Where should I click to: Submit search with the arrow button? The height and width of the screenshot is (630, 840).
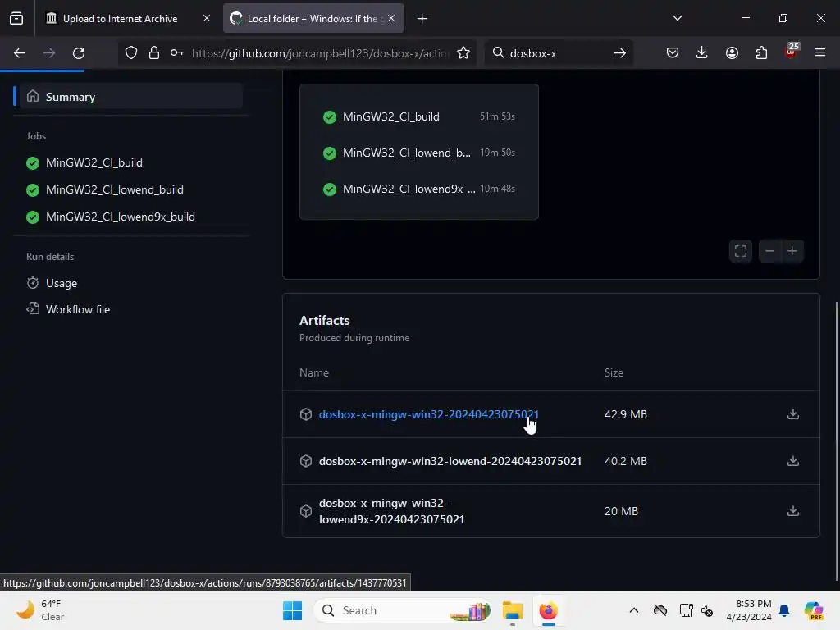point(620,53)
